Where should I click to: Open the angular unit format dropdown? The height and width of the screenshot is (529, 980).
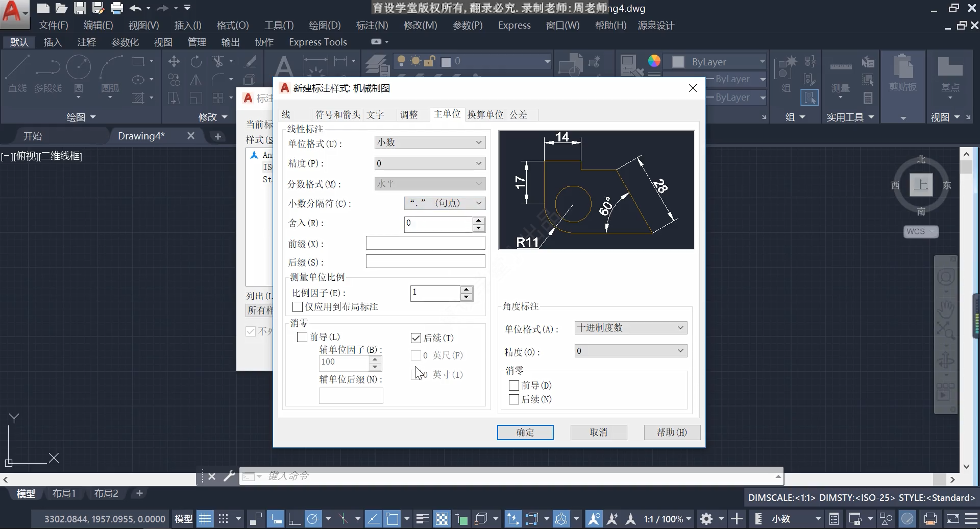coord(631,328)
